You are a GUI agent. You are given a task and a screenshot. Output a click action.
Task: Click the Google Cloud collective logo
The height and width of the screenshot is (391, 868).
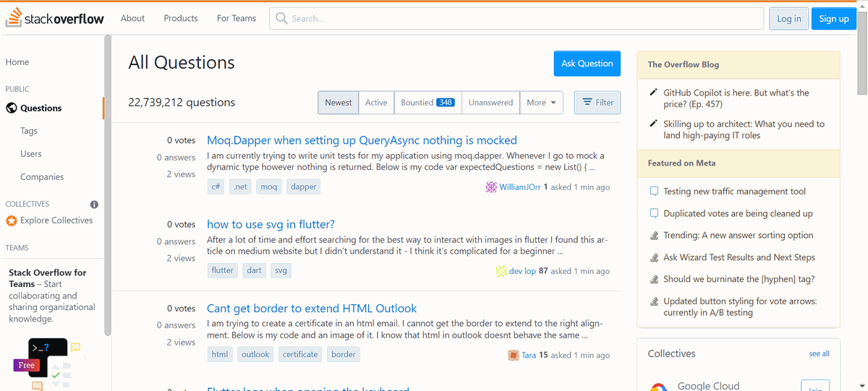coord(658,387)
